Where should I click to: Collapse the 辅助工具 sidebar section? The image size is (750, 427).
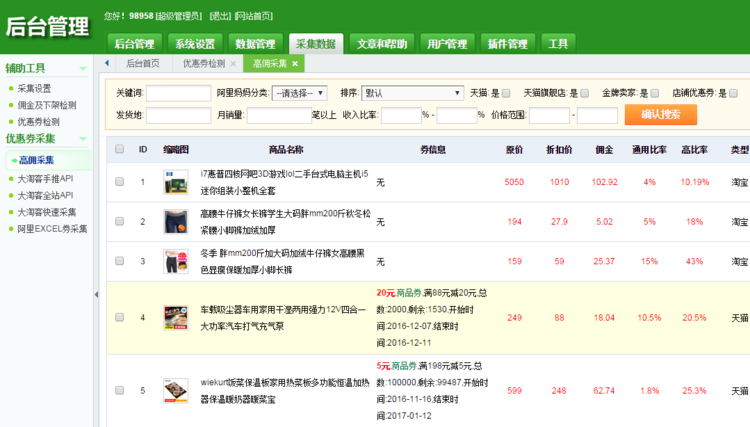[83, 68]
